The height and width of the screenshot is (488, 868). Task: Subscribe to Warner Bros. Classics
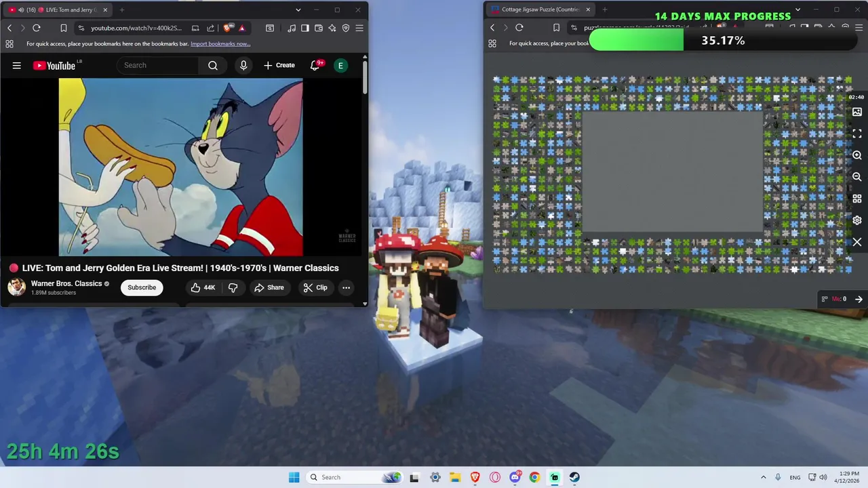coord(142,287)
